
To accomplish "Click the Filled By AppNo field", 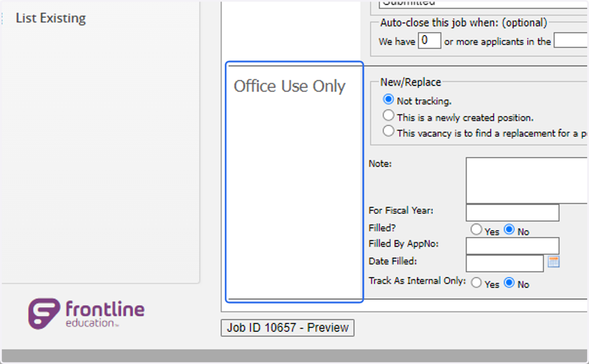I will [512, 246].
